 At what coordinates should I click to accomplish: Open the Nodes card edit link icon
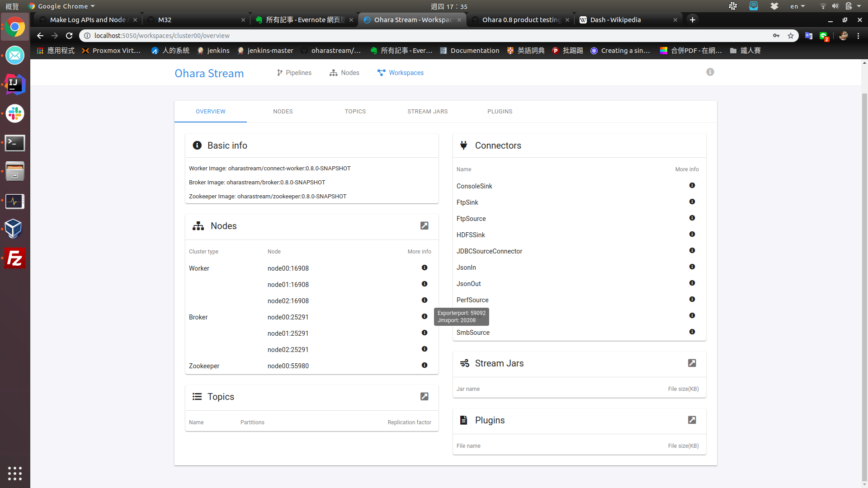pyautogui.click(x=425, y=226)
